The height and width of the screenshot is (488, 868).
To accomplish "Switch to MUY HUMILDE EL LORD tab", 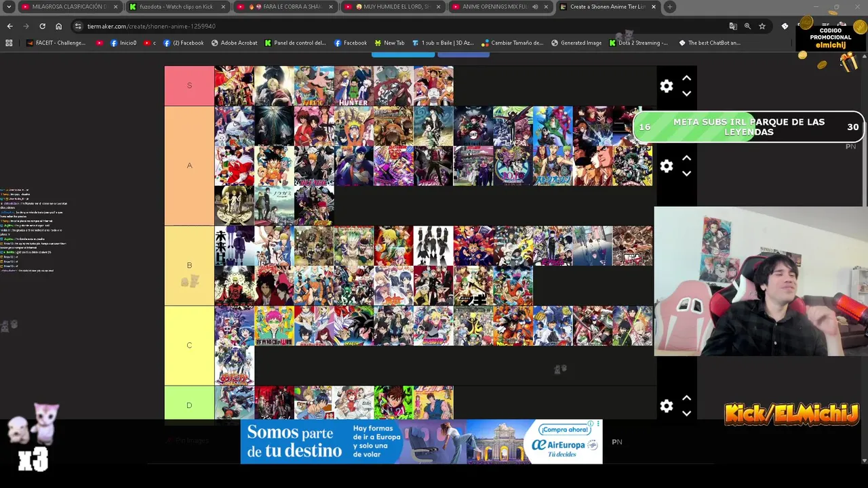I will (392, 7).
